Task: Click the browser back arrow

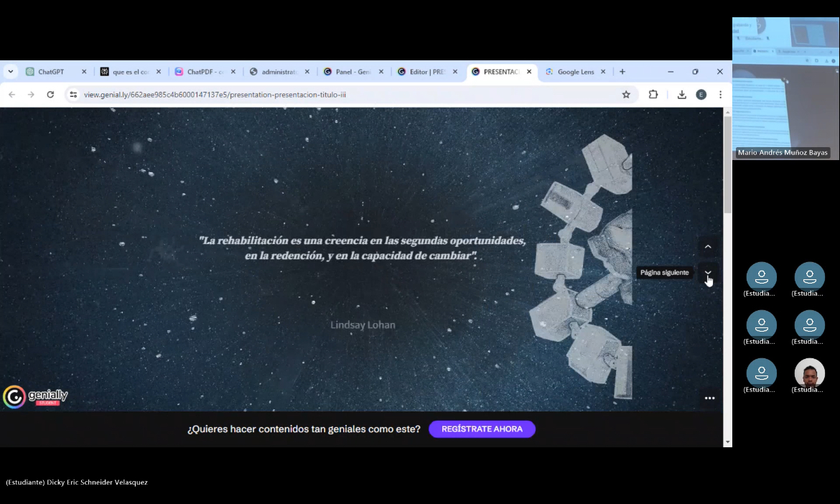Action: (11, 95)
